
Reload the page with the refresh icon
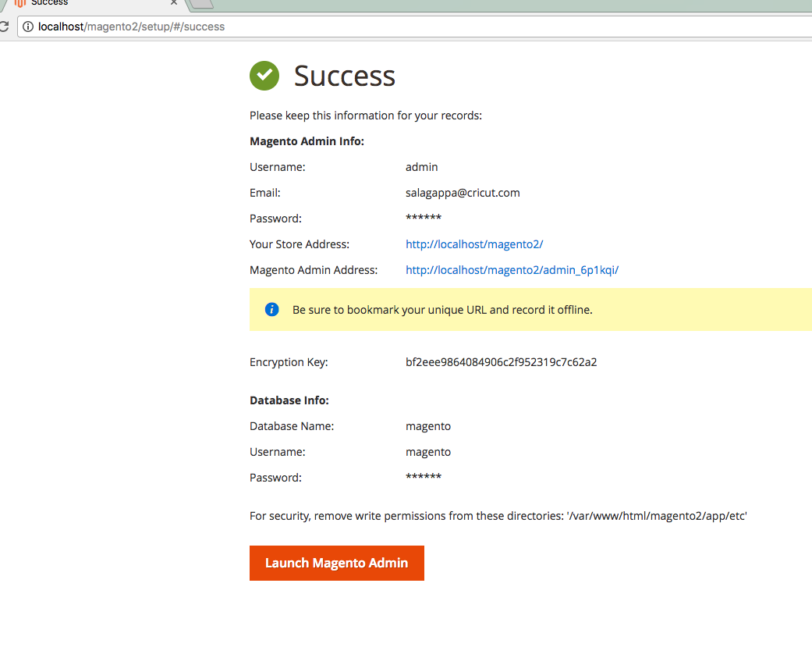[x=4, y=27]
